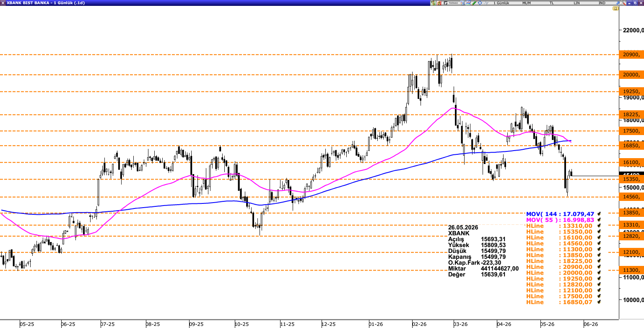644x328 pixels.
Task: Click the Yüksek value 15809,53
Action: pos(493,245)
